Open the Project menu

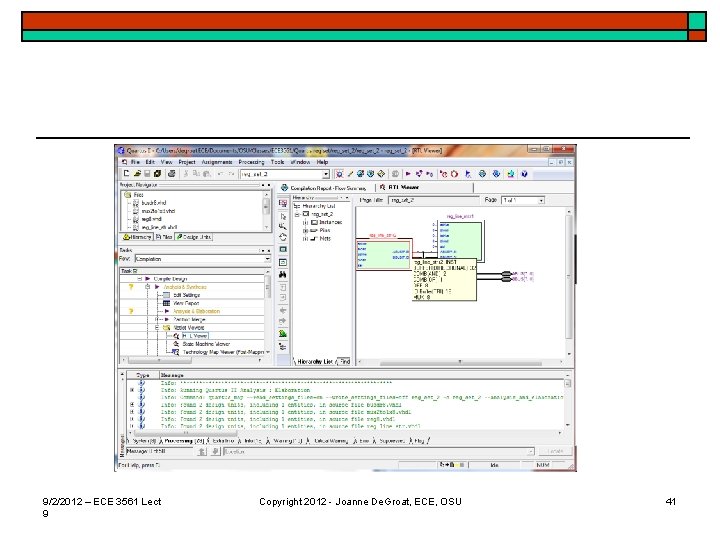click(186, 162)
